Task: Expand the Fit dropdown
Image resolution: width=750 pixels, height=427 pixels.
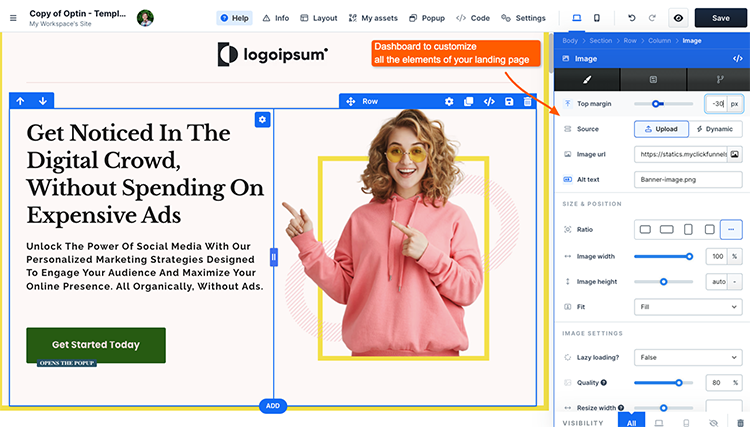Action: (688, 307)
